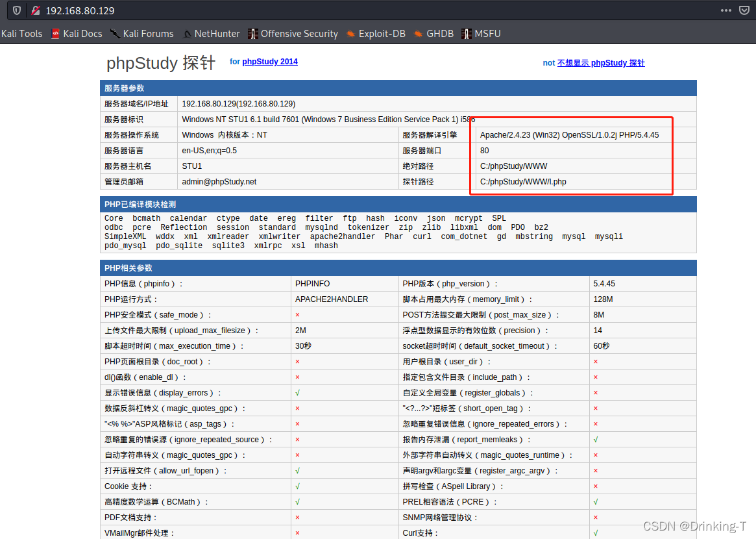
Task: Click the pdo_sqlite module name
Action: click(x=179, y=245)
